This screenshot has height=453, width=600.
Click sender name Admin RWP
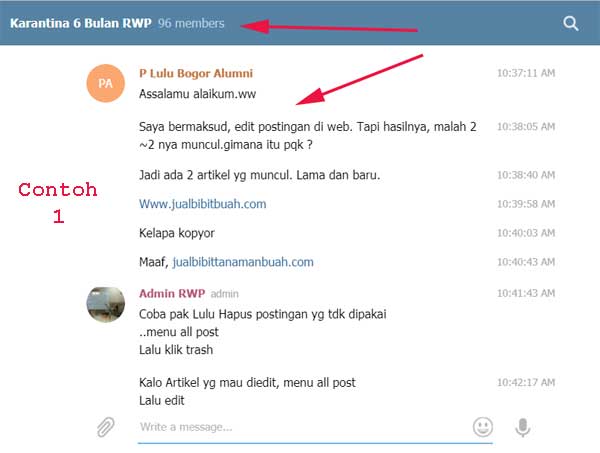pyautogui.click(x=172, y=293)
